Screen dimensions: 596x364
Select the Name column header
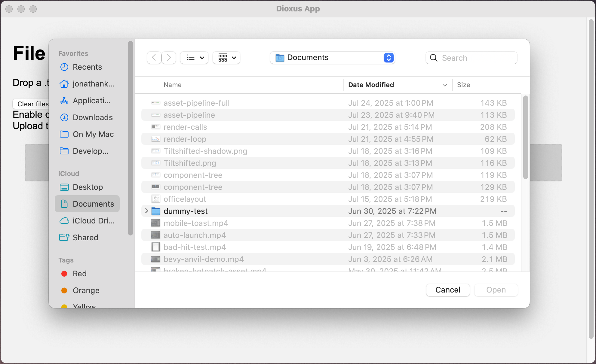(x=173, y=85)
